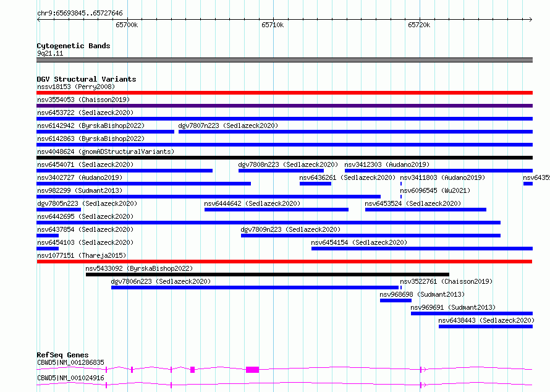
Task: Open nsv5433092 (ByrskaBishop2022) label
Action: pyautogui.click(x=139, y=268)
